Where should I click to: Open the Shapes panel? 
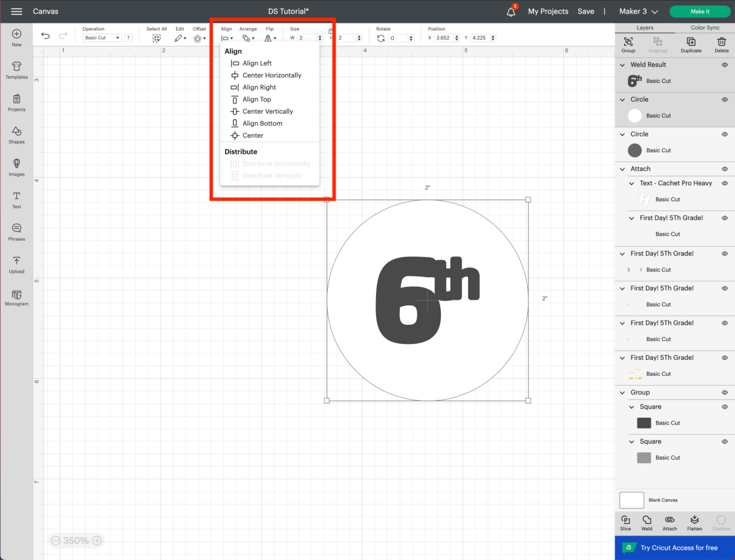16,136
